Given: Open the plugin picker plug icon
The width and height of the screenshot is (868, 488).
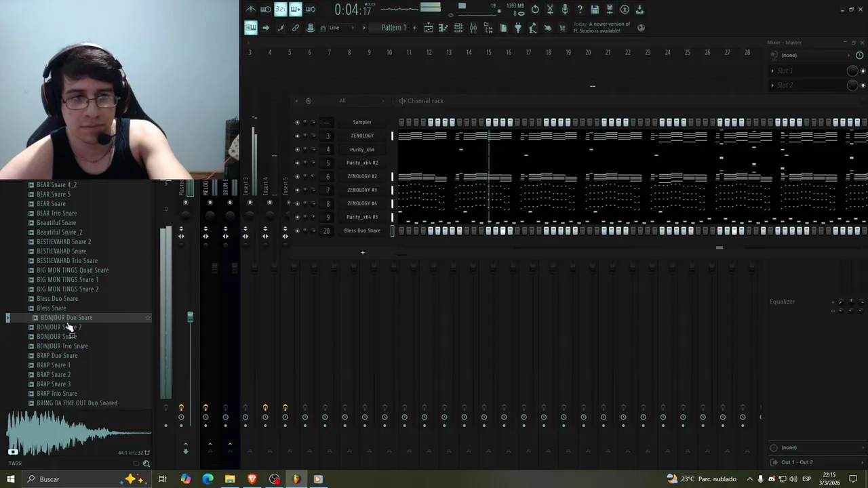Looking at the screenshot, I should coord(518,28).
